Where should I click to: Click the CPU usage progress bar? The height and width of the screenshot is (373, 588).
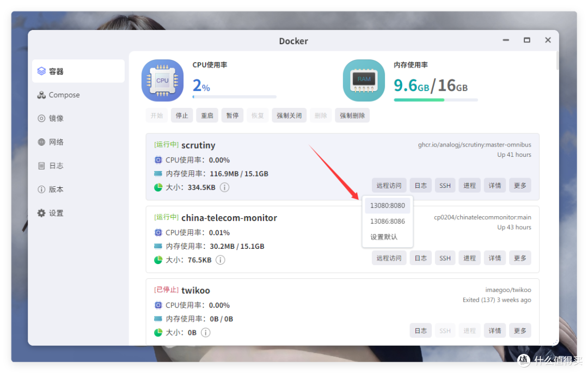[234, 97]
